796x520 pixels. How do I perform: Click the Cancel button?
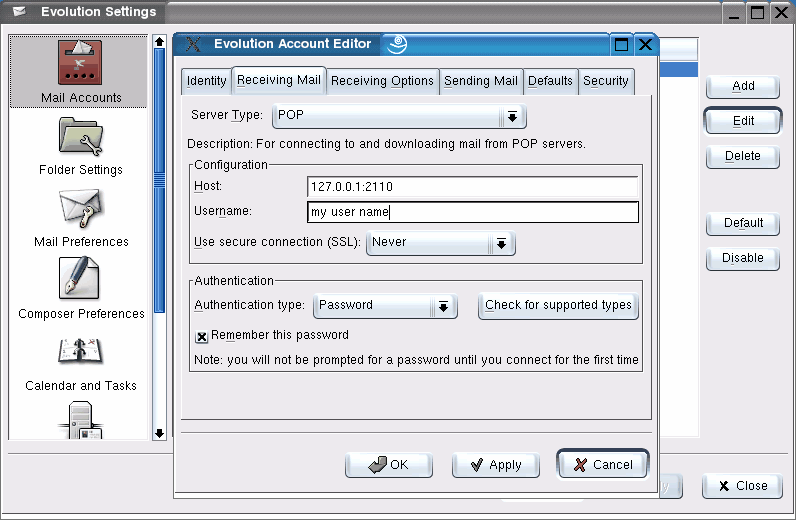click(x=603, y=464)
